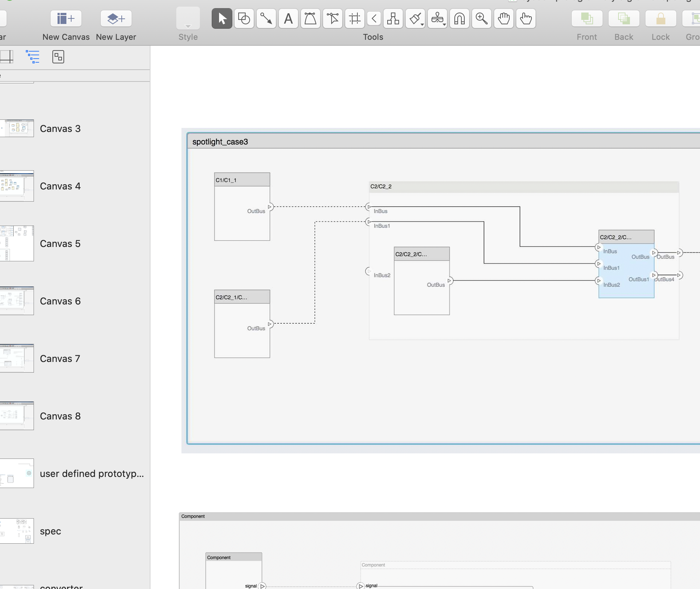Choose the Hand pan tool

(503, 18)
